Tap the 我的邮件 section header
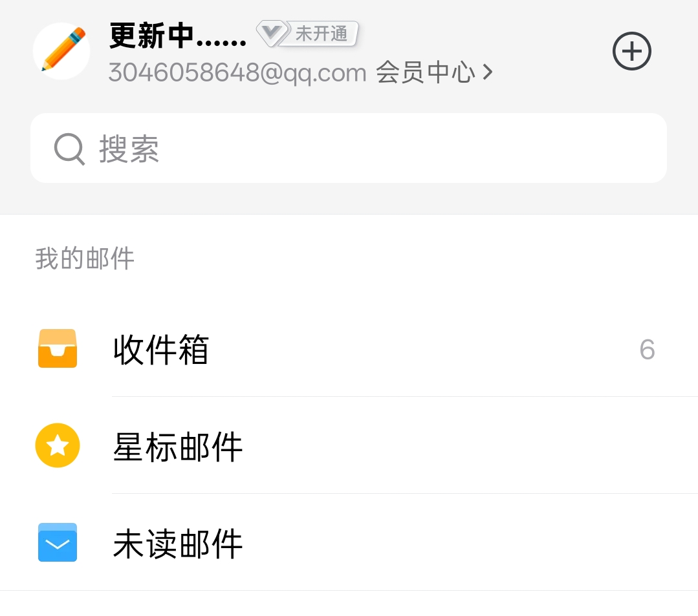 [x=85, y=259]
